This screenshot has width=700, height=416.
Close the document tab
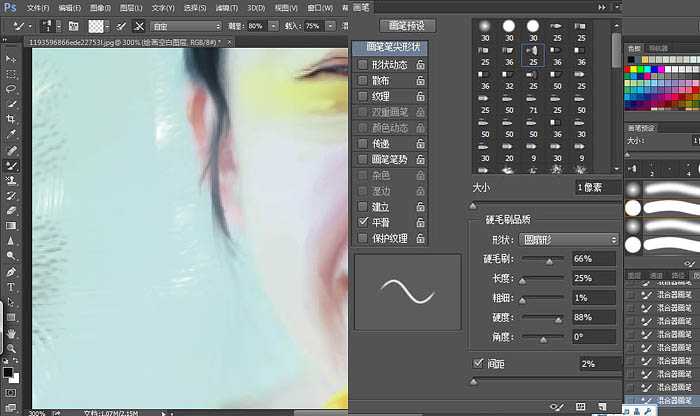point(229,42)
